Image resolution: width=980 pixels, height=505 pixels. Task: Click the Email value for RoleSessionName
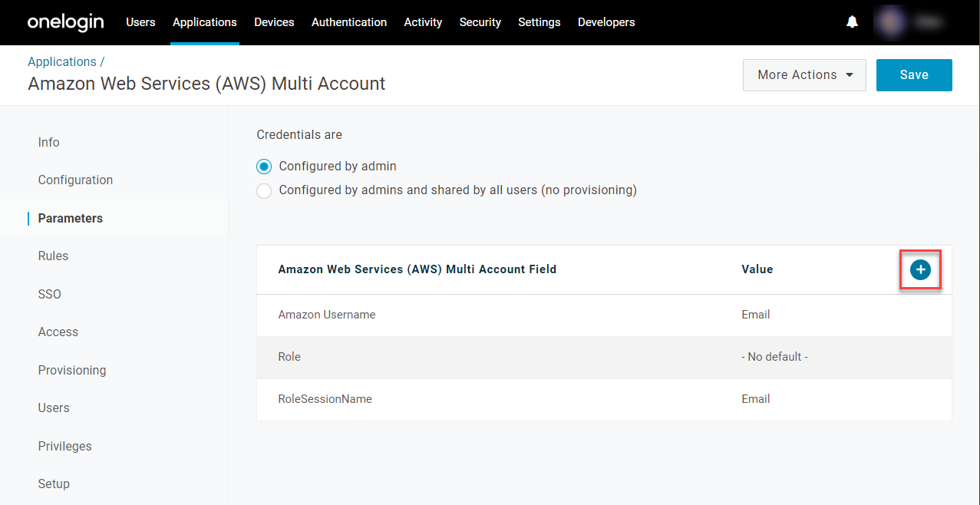(x=755, y=399)
